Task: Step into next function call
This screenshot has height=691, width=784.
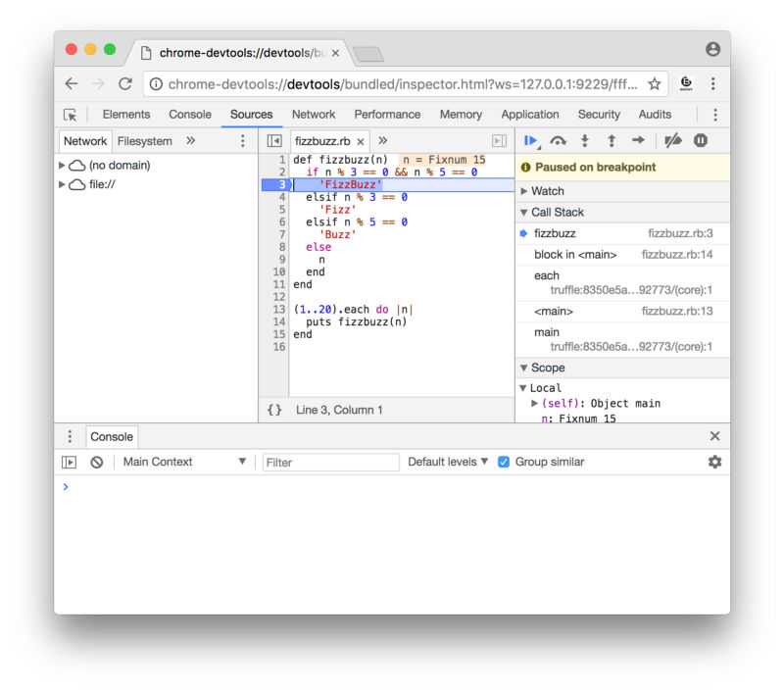Action: point(585,141)
